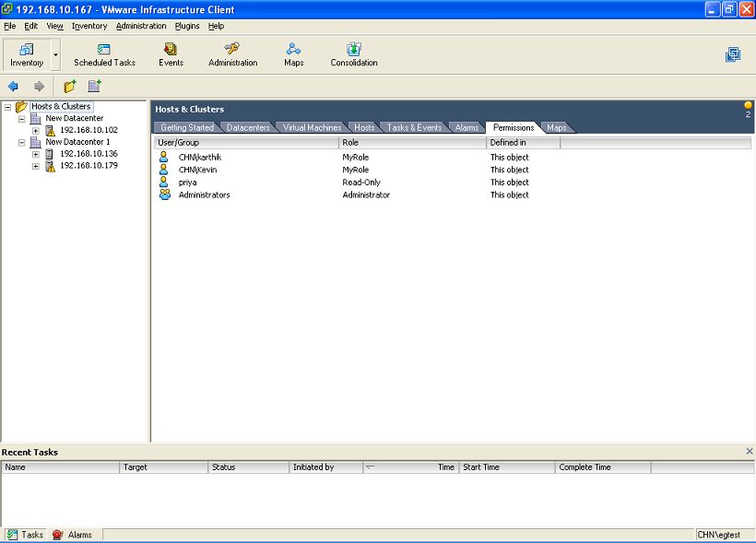
Task: Sort Recent Tasks by Complete Time column
Action: 603,467
